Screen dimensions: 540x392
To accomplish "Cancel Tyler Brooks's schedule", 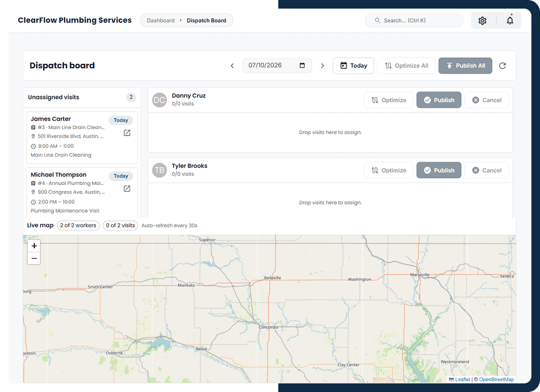I will [x=487, y=170].
